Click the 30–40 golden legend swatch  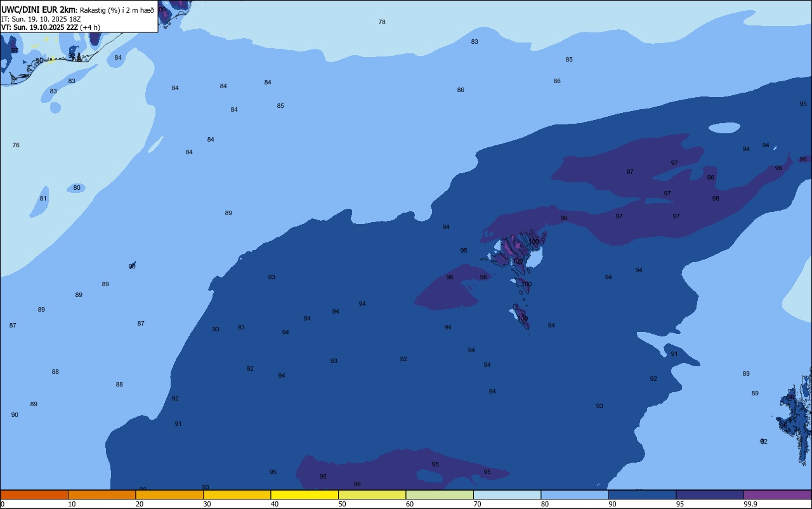[237, 494]
